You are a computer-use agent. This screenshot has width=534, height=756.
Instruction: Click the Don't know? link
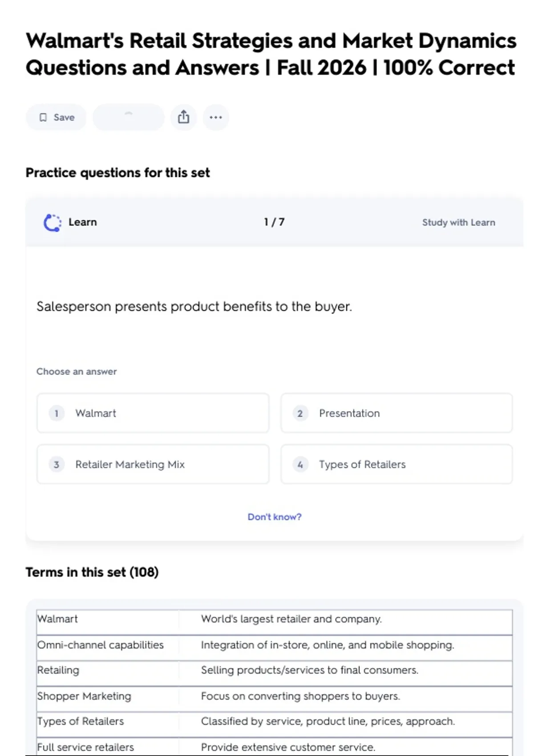pos(274,517)
